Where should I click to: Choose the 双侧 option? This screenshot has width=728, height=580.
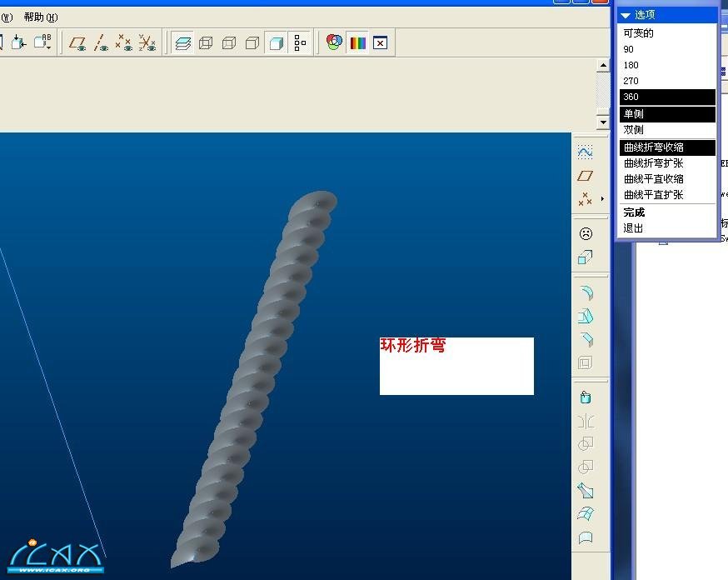[666, 130]
